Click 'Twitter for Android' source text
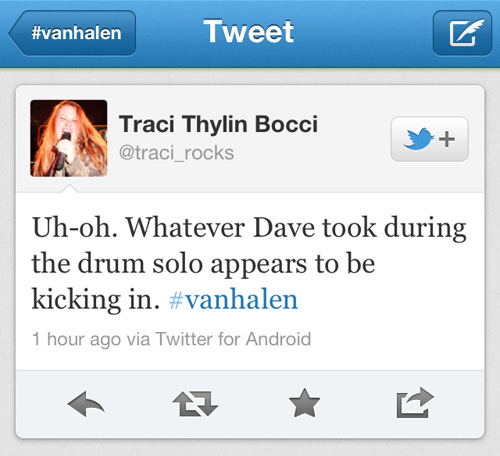The image size is (500, 456). pyautogui.click(x=233, y=339)
